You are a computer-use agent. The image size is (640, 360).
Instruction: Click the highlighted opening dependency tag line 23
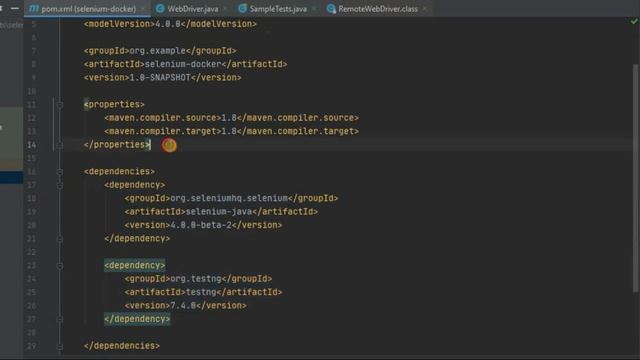point(135,265)
